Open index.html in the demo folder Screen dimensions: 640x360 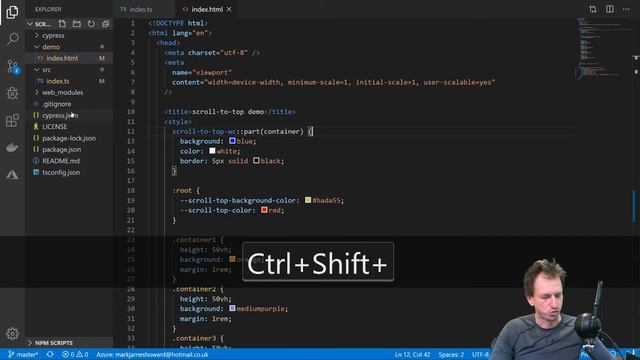(62, 58)
